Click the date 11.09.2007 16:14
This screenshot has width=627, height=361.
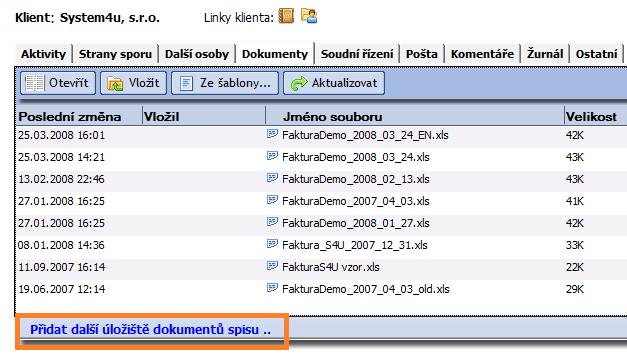coord(61,267)
